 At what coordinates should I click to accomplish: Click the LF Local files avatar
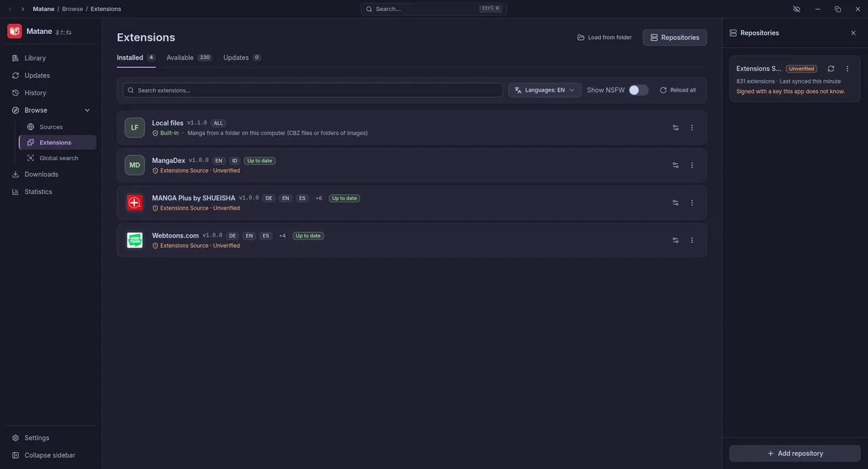[x=134, y=128]
